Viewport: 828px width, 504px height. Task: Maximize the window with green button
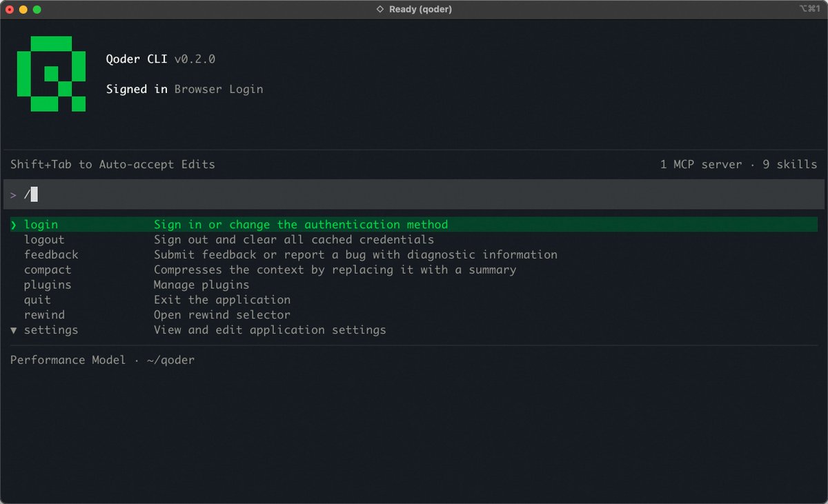click(x=37, y=10)
